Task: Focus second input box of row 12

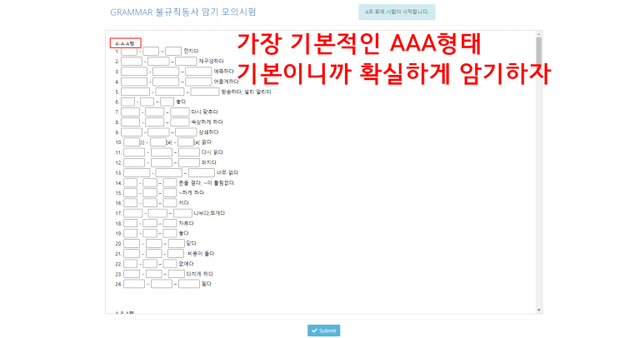Action: (x=162, y=162)
